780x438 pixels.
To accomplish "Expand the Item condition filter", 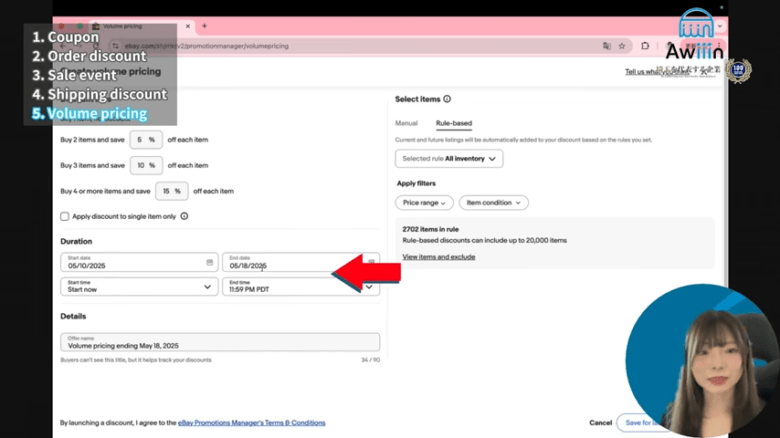I will pyautogui.click(x=493, y=203).
